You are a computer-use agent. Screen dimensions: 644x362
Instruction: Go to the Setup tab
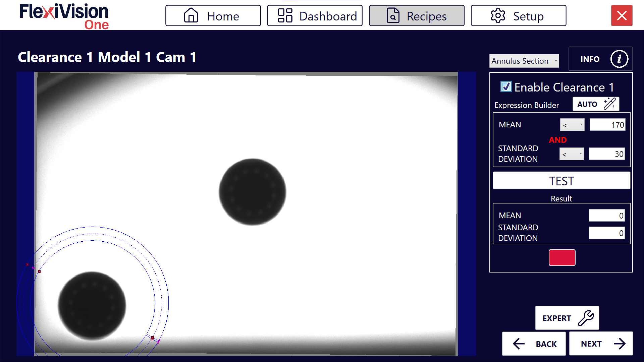(x=519, y=16)
